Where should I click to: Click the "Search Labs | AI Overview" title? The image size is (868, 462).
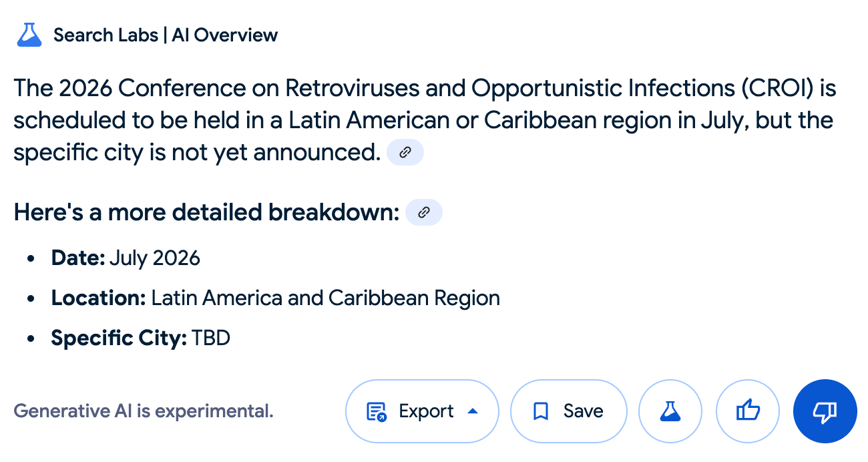[166, 35]
